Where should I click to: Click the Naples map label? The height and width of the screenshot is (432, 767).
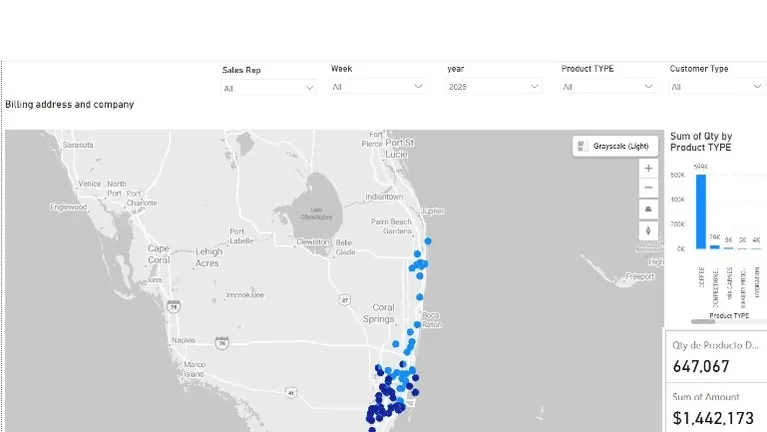183,340
